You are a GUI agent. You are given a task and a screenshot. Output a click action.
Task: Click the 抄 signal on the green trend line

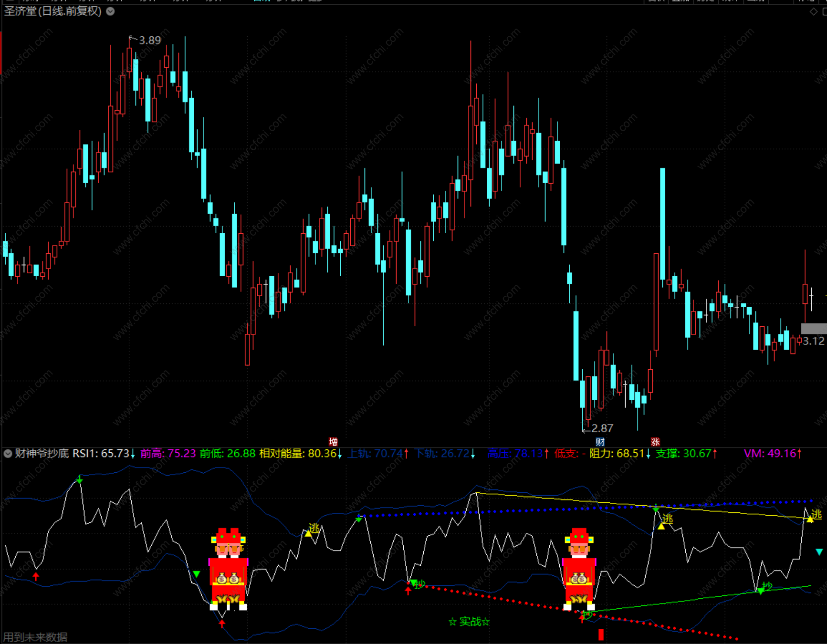pyautogui.click(x=767, y=586)
